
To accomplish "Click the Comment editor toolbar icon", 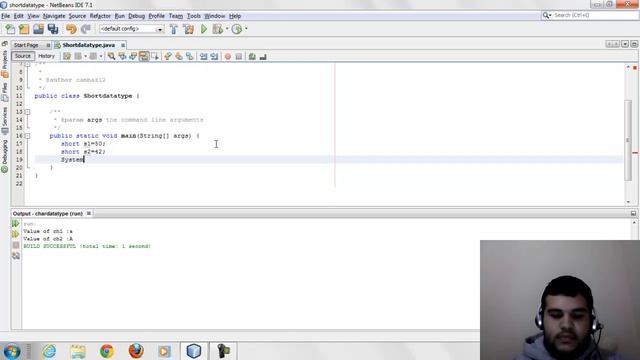I will click(252, 56).
